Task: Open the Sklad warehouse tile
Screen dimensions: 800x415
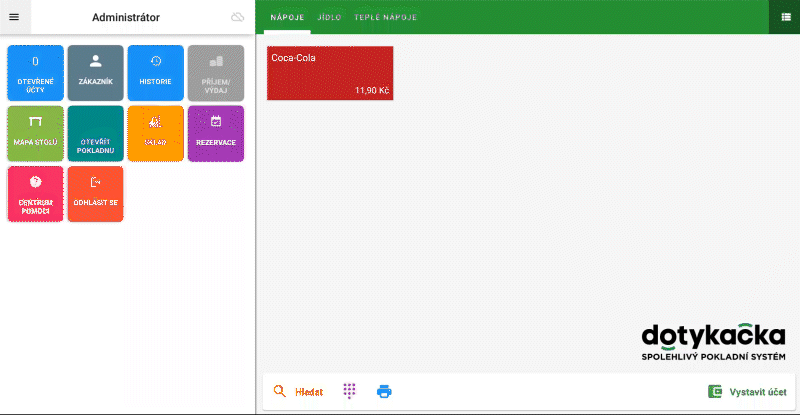Action: (x=155, y=133)
